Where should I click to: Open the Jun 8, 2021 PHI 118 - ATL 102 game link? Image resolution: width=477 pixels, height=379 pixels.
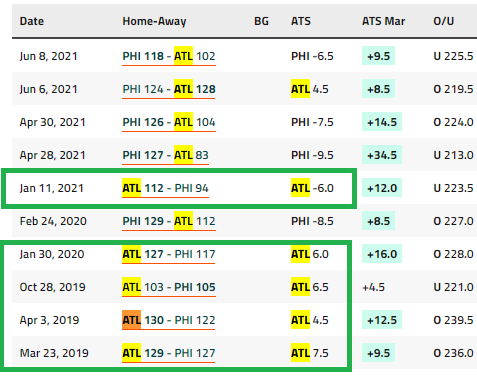pyautogui.click(x=169, y=56)
